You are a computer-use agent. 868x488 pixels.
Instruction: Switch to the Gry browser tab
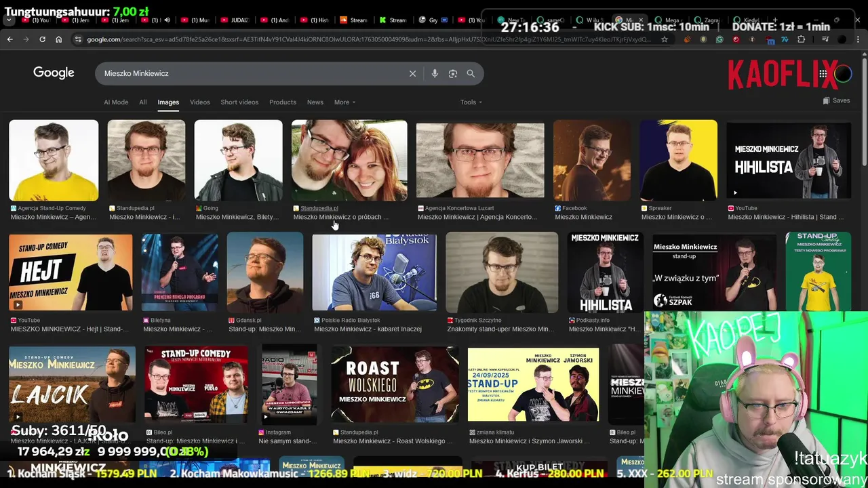tap(433, 20)
